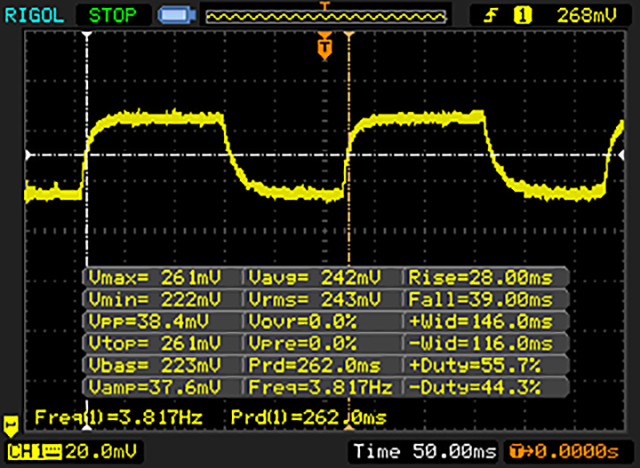
Task: Select the Vovr=0.0% measurement
Action: [302, 322]
